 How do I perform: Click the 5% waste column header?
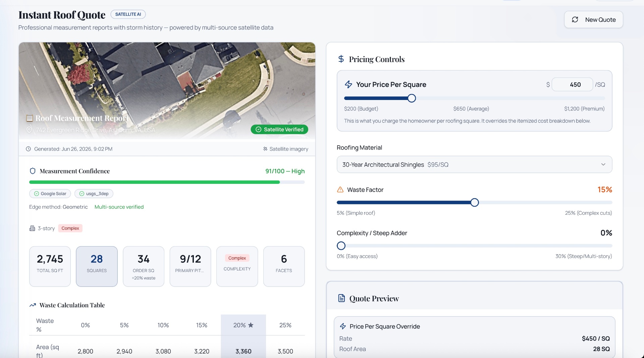point(124,325)
